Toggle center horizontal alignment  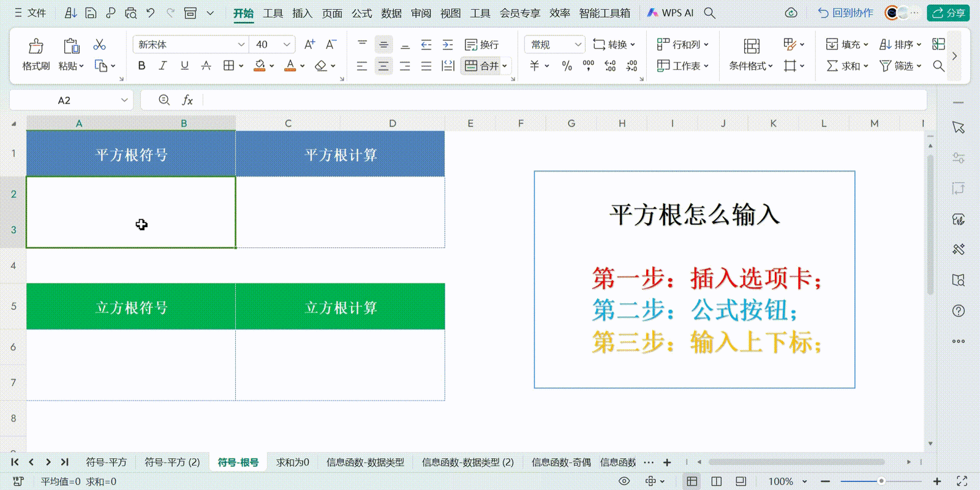click(383, 66)
